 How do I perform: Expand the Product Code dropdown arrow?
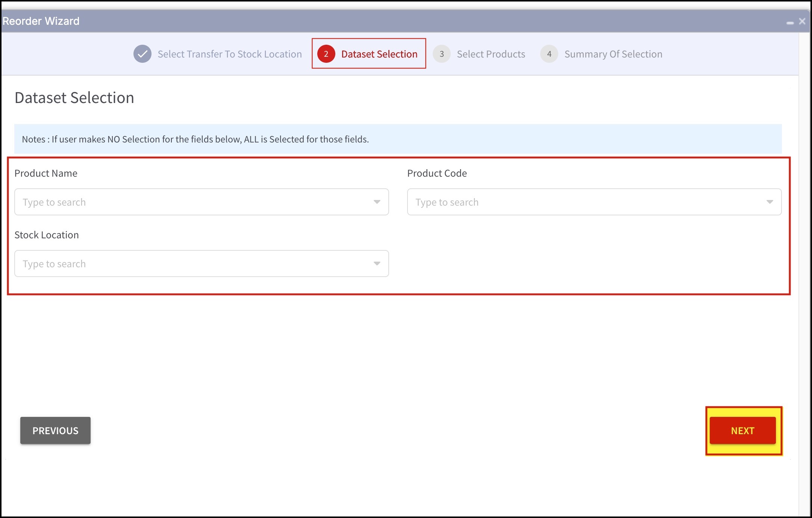coord(770,202)
